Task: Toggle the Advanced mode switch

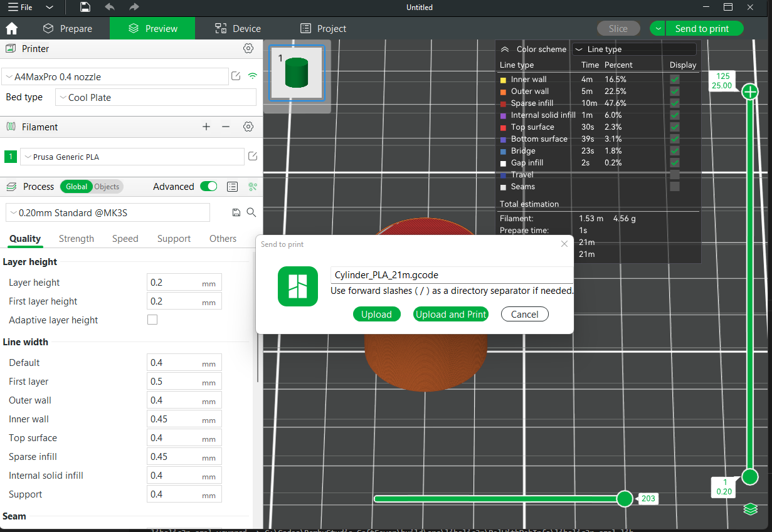Action: 208,186
